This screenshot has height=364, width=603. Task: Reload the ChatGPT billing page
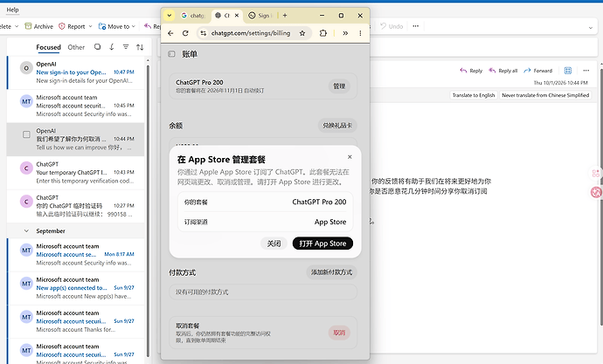(x=185, y=33)
